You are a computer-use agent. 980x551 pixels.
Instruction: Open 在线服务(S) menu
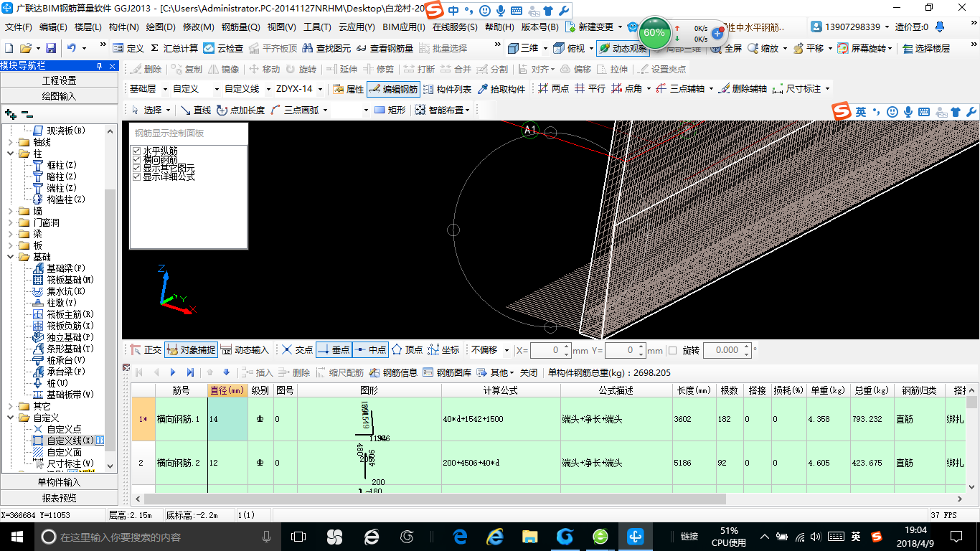455,27
